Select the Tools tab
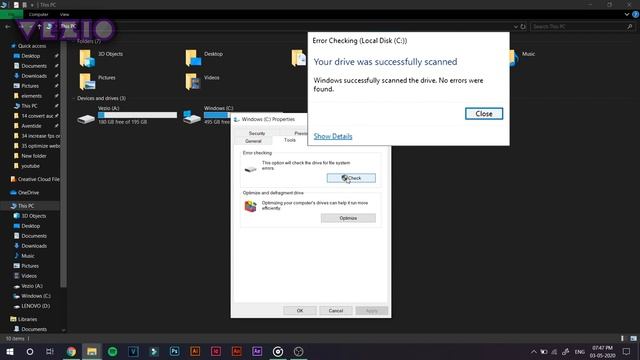 (x=290, y=140)
